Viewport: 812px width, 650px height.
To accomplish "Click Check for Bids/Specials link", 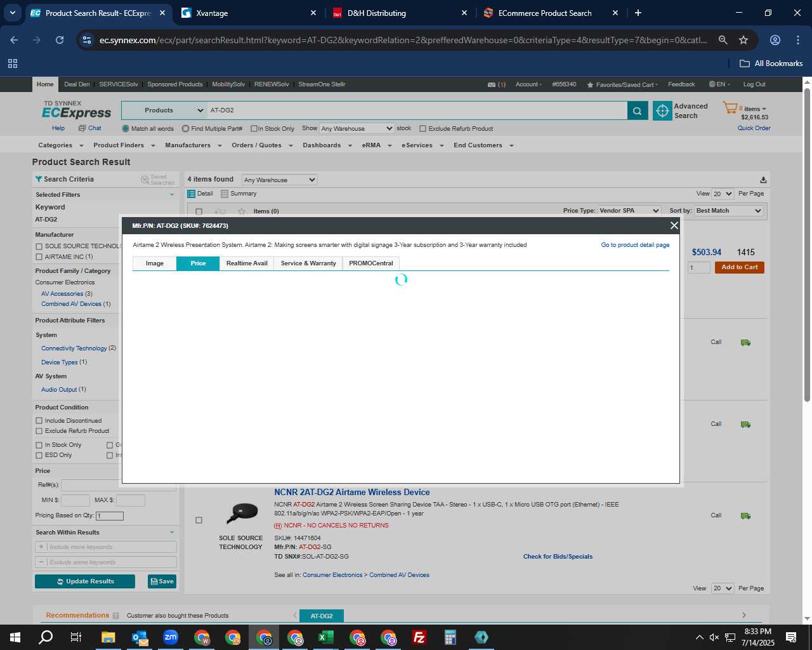I will tap(558, 557).
